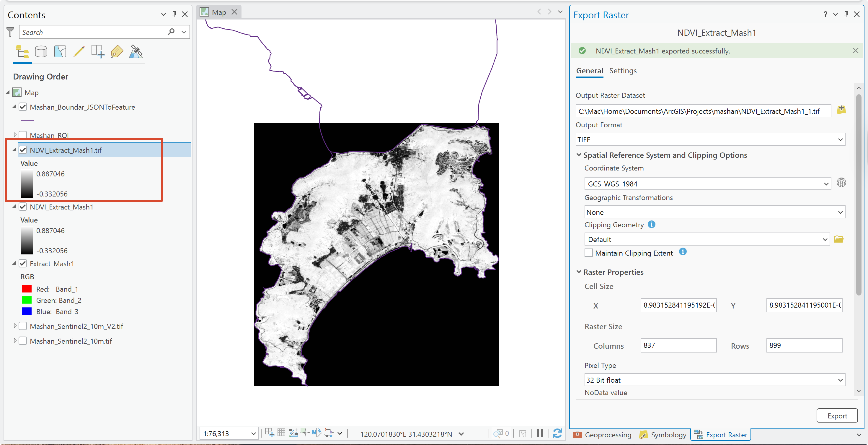Viewport: 868px width, 445px height.
Task: Enable the Mashan_ROI layer checkbox
Action: [x=22, y=135]
